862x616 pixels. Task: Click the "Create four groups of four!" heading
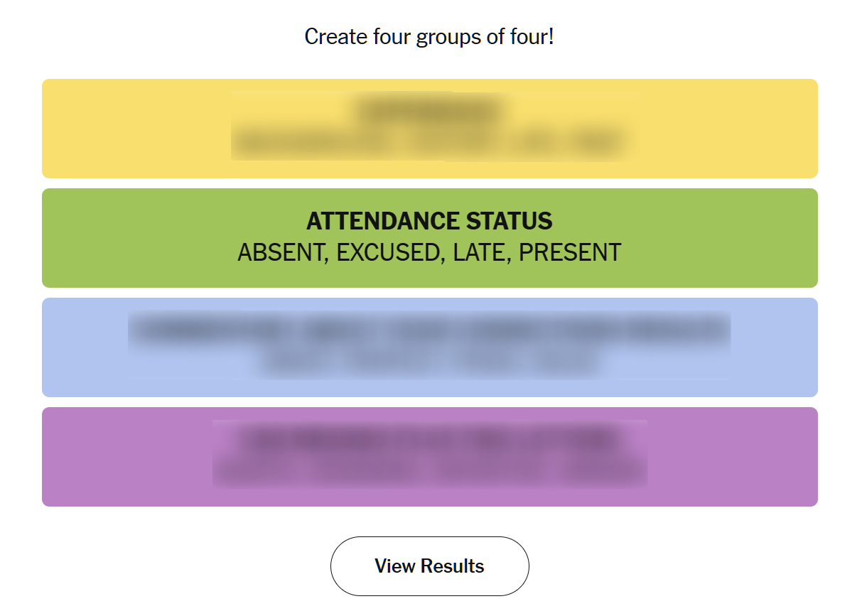[429, 36]
